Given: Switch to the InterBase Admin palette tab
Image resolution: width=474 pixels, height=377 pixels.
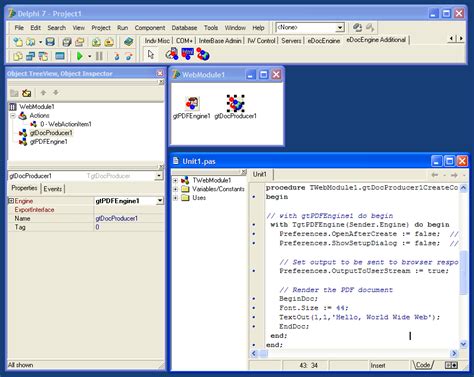Looking at the screenshot, I should (220, 41).
